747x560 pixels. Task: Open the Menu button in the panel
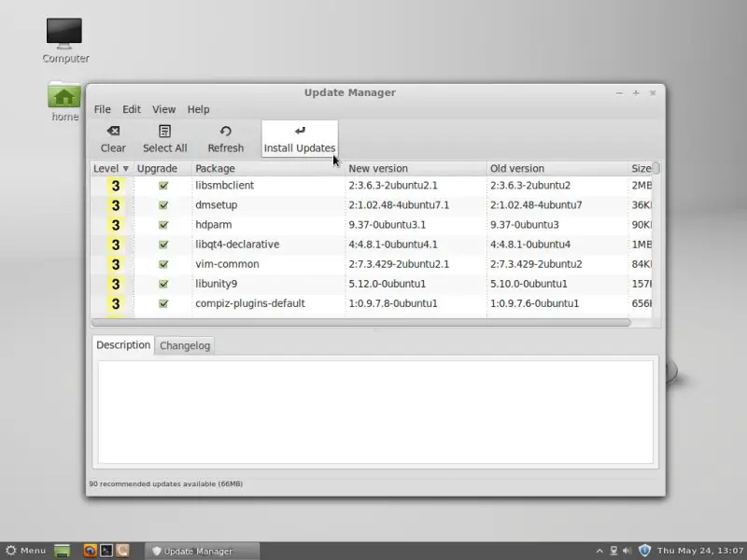click(25, 551)
